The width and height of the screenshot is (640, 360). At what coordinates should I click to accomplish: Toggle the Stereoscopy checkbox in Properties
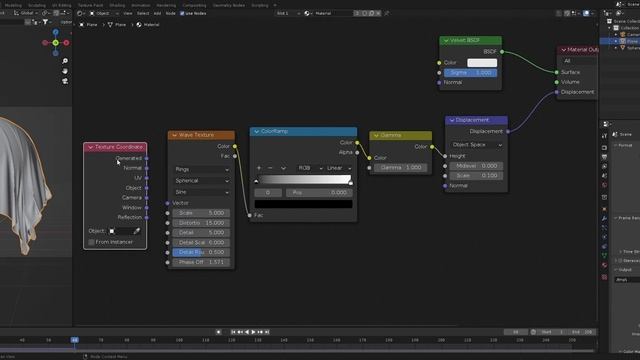point(621,260)
